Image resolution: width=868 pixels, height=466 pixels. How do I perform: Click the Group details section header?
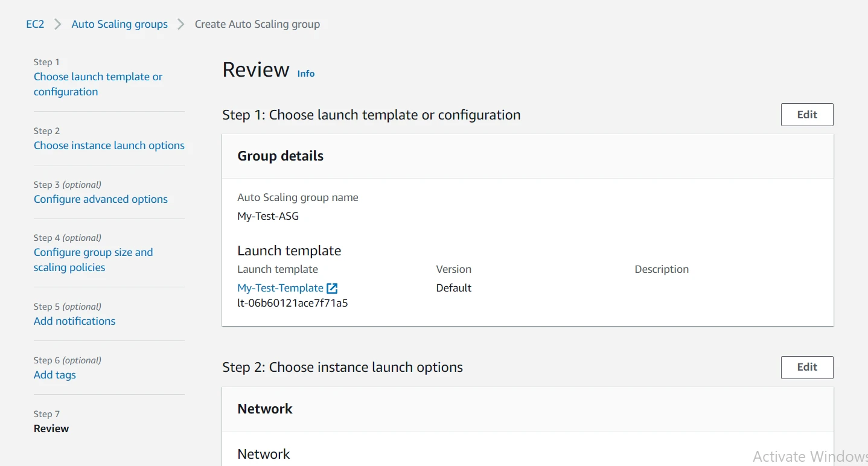[280, 156]
